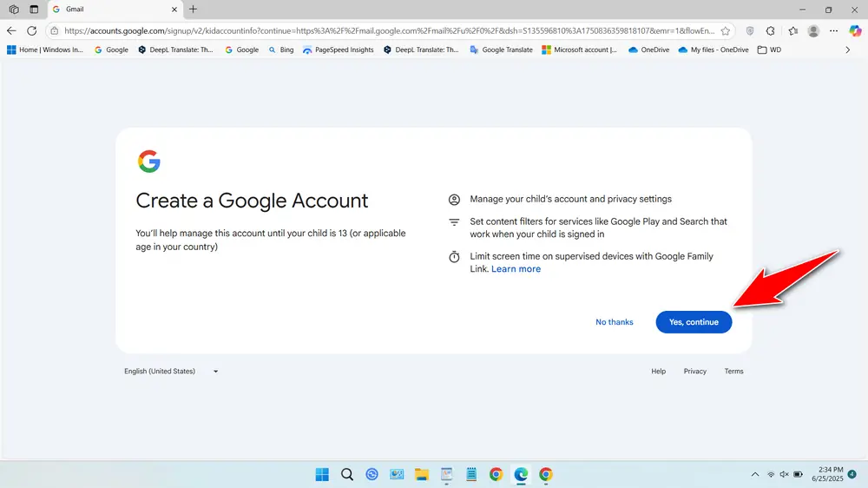This screenshot has height=488, width=868.
Task: Open first Google bookmark in favorites bar
Action: 111,49
